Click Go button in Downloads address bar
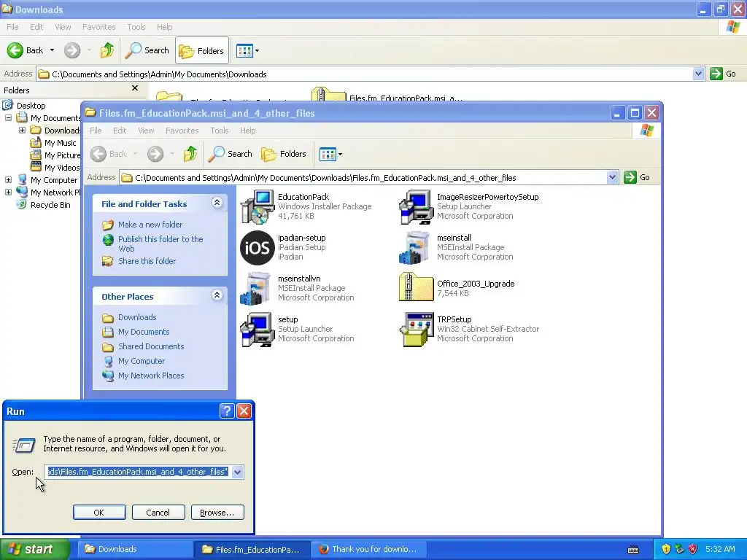Viewport: 747px width, 560px height. [723, 74]
